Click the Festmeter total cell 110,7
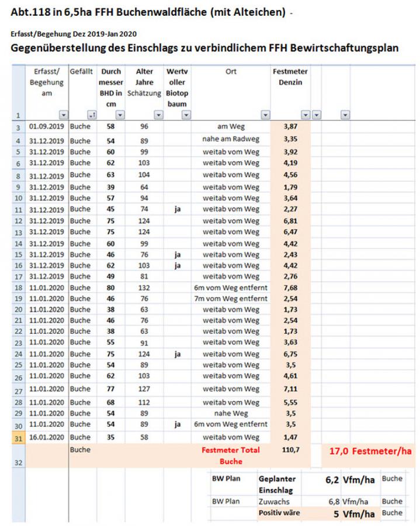Viewport: 420px width, 526px height. pyautogui.click(x=290, y=451)
